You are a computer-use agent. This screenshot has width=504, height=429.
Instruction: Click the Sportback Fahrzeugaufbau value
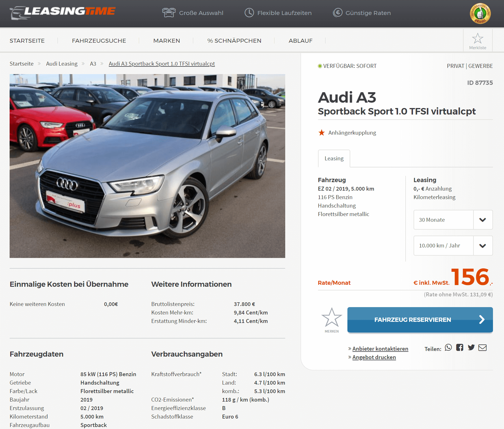94,425
